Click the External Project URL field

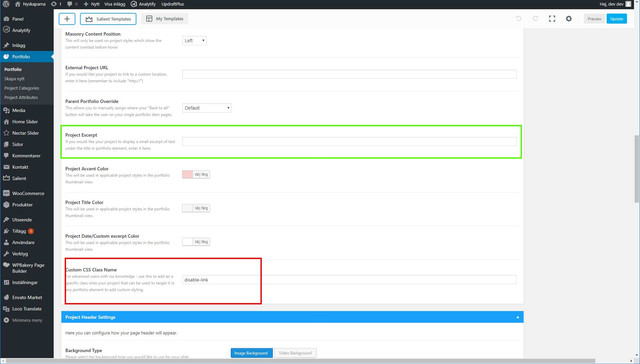coord(349,74)
